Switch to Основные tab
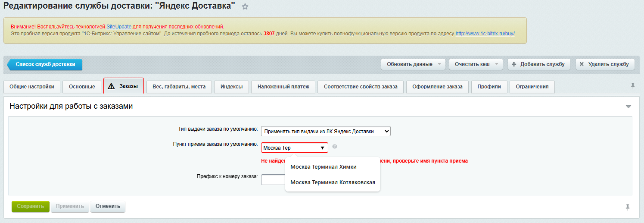644x223 pixels. tap(82, 87)
